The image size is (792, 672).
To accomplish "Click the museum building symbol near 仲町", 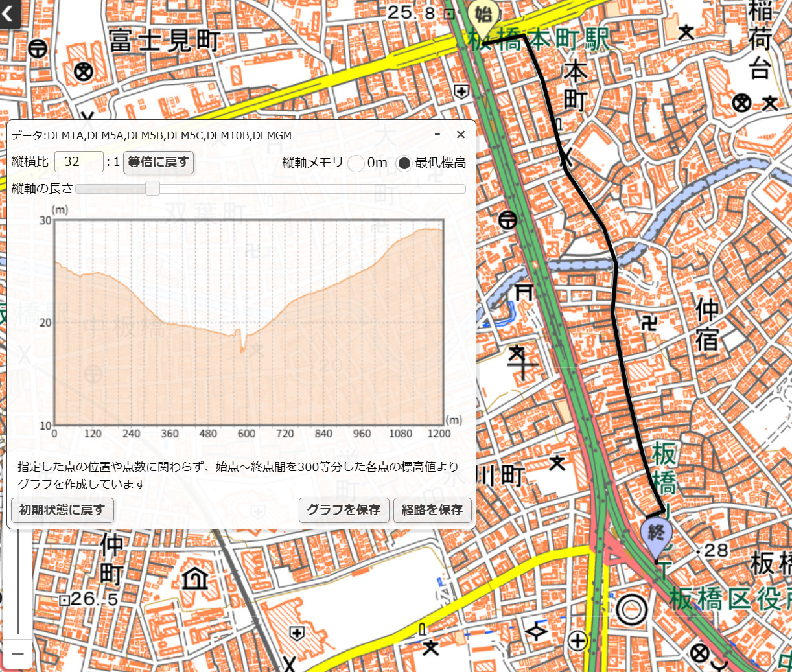I will point(195,578).
